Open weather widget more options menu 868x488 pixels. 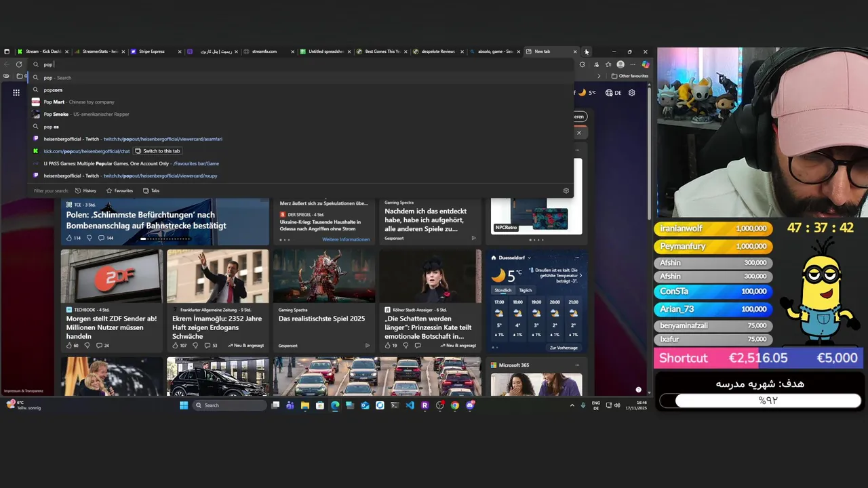point(577,258)
